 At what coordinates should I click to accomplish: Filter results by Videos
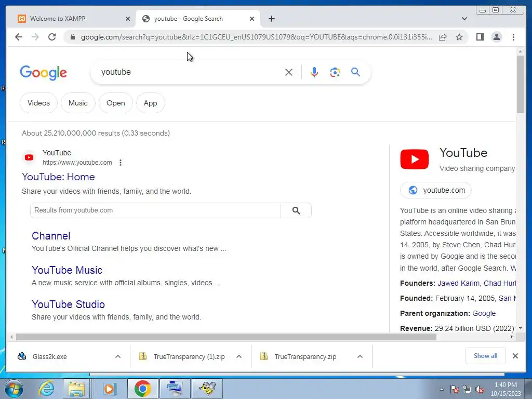[x=38, y=103]
